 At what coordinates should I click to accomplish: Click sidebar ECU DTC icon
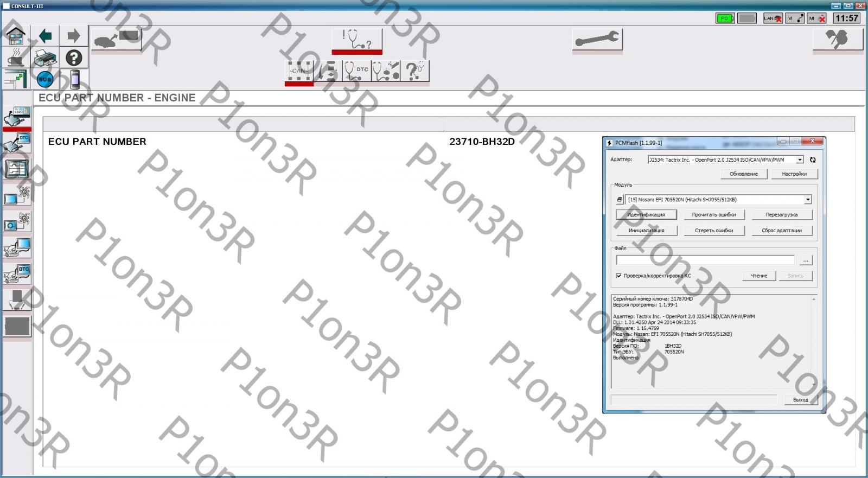[x=17, y=144]
